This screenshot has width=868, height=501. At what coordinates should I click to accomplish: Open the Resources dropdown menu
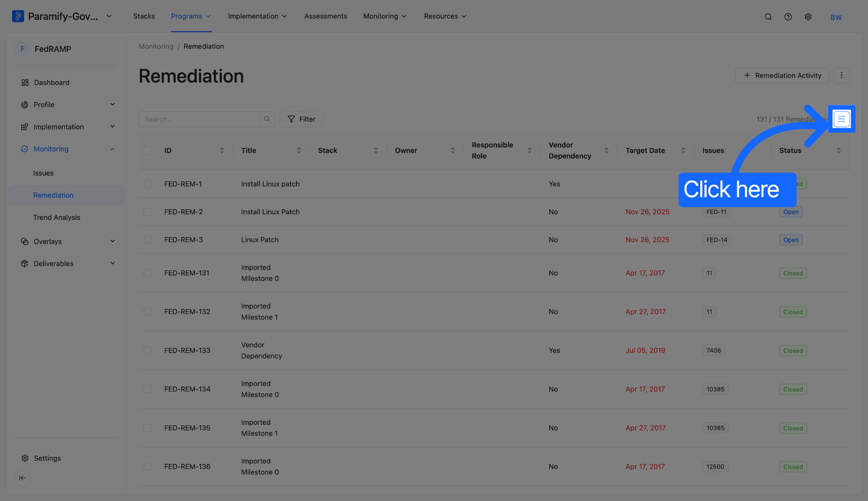(x=445, y=16)
